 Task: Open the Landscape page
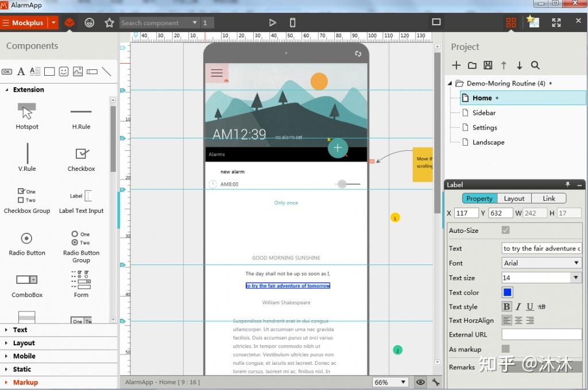coord(488,142)
